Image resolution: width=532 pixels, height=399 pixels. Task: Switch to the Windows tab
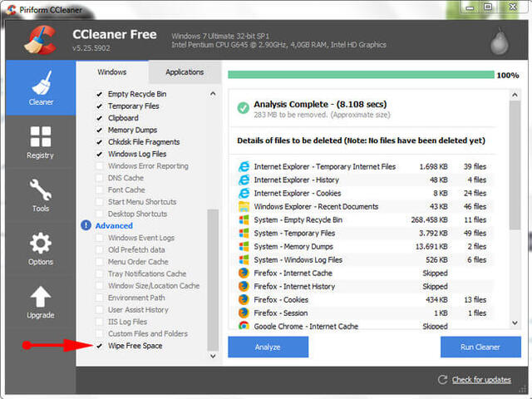pos(112,72)
